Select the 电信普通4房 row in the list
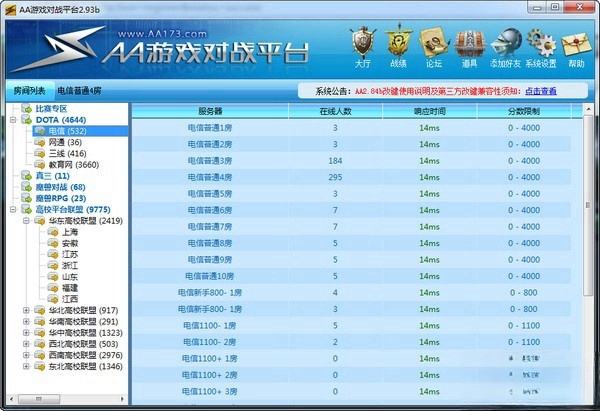Screen dimensions: 600x411 pos(351,177)
